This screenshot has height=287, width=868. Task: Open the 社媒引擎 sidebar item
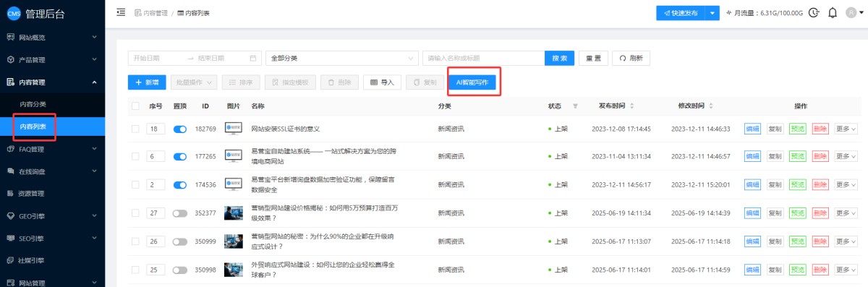(x=52, y=260)
